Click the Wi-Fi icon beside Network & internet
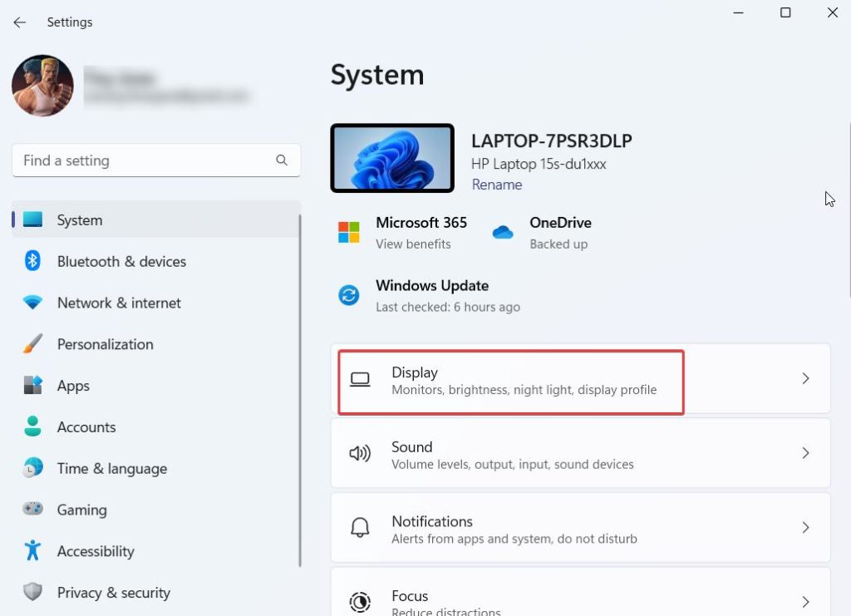Viewport: 851px width, 616px height. click(32, 303)
